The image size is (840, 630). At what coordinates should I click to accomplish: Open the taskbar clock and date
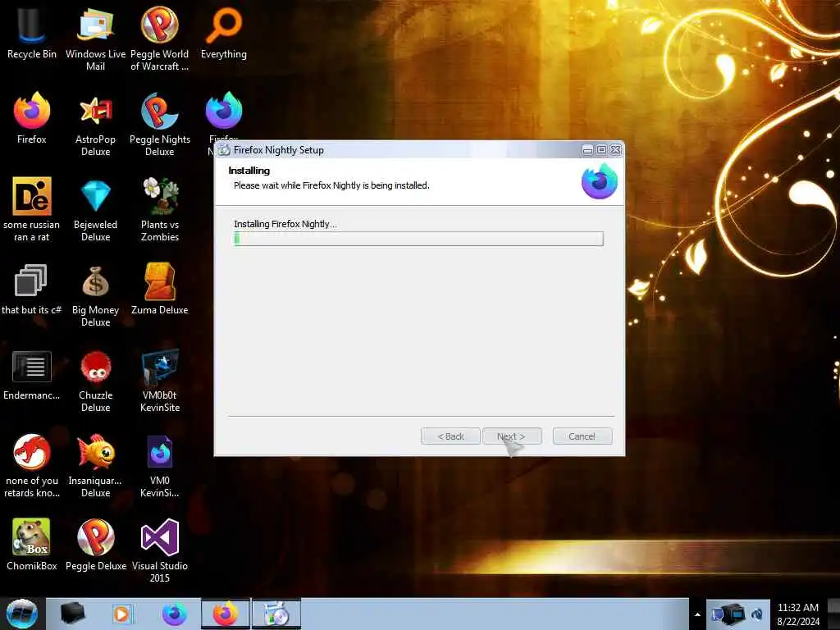point(798,614)
